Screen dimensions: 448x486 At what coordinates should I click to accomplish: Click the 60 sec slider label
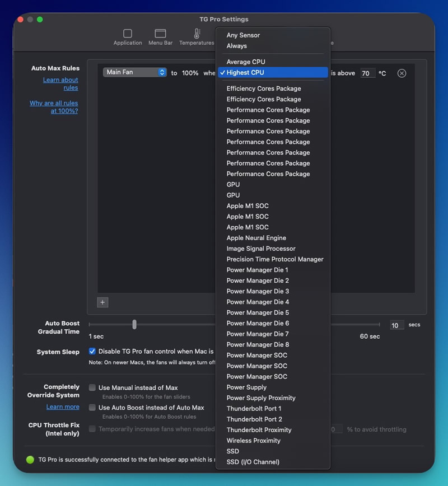click(x=370, y=337)
